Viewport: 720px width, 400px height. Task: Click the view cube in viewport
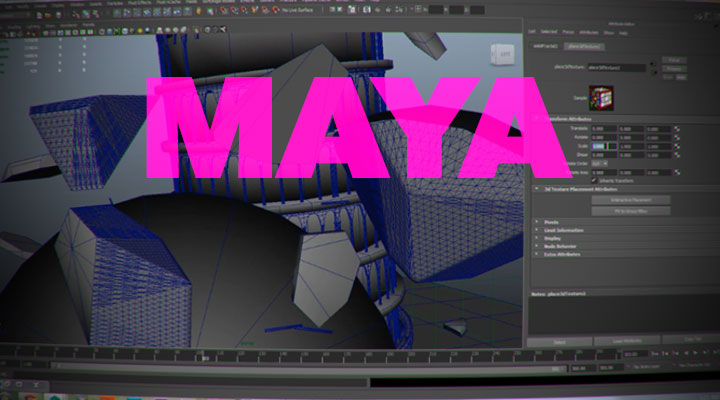[502, 55]
